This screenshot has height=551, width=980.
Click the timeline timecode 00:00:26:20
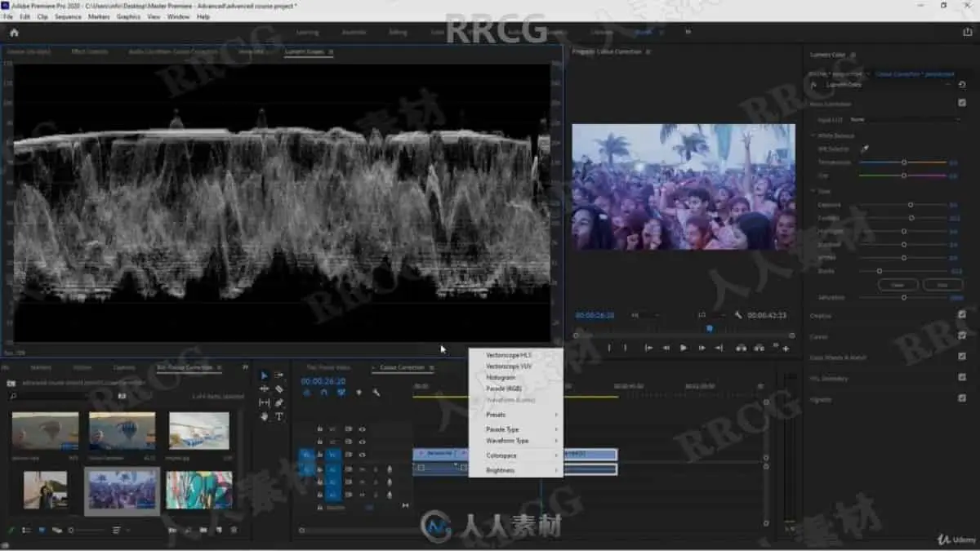tap(323, 381)
